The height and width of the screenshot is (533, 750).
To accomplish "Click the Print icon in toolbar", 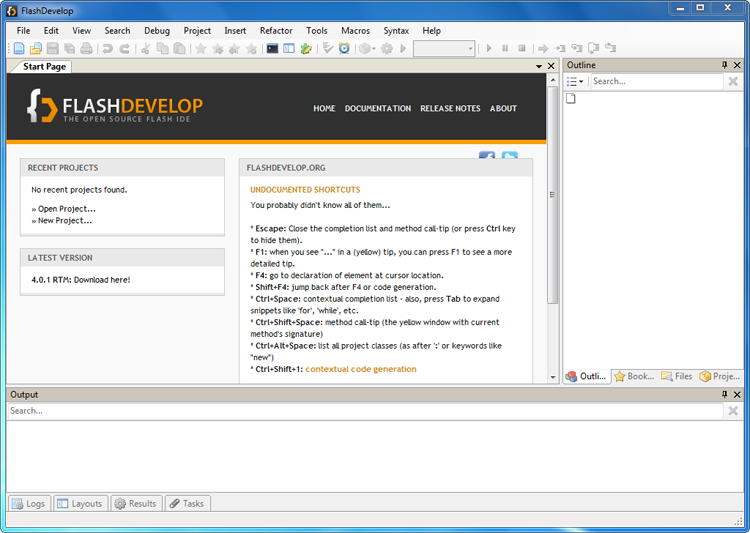I will pos(86,48).
